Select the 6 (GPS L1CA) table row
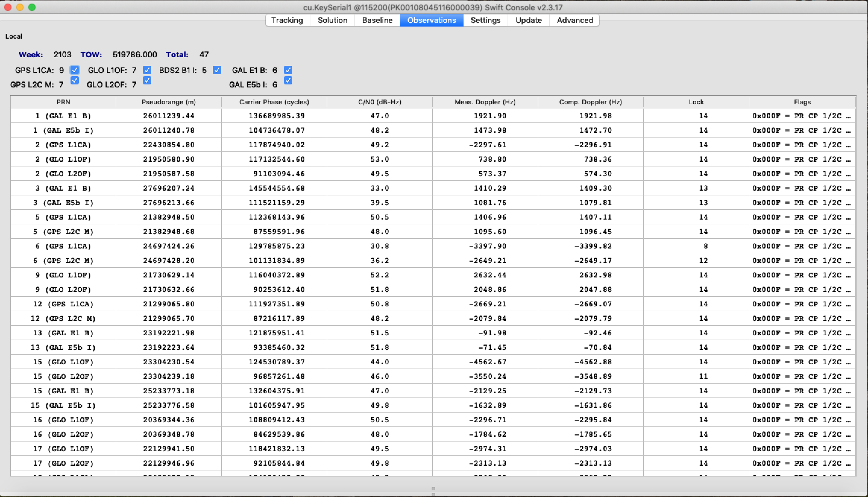Viewport: 868px width, 497px height. [x=63, y=246]
